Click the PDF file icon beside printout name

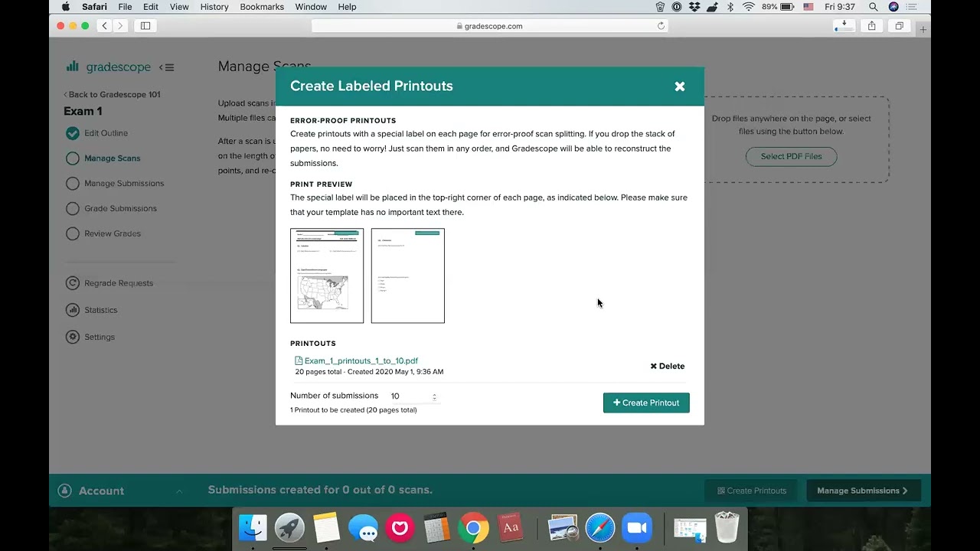(x=299, y=360)
